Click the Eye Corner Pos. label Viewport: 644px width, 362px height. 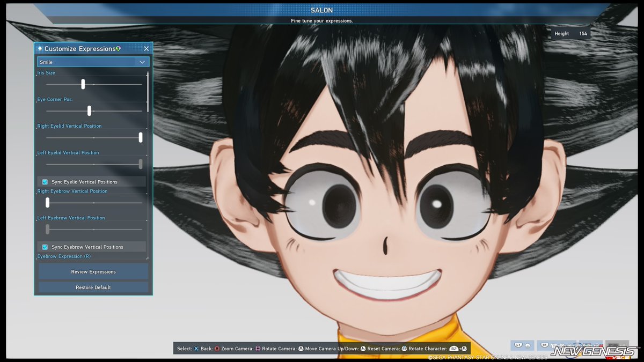click(x=55, y=99)
